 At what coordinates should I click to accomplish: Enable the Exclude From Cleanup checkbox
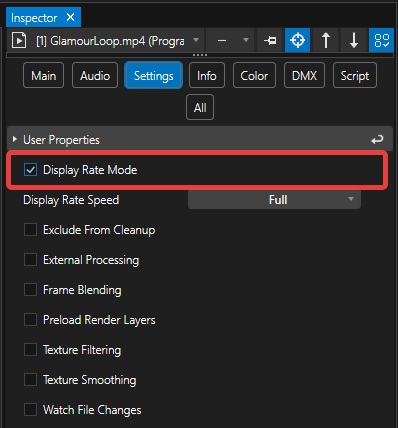30,230
